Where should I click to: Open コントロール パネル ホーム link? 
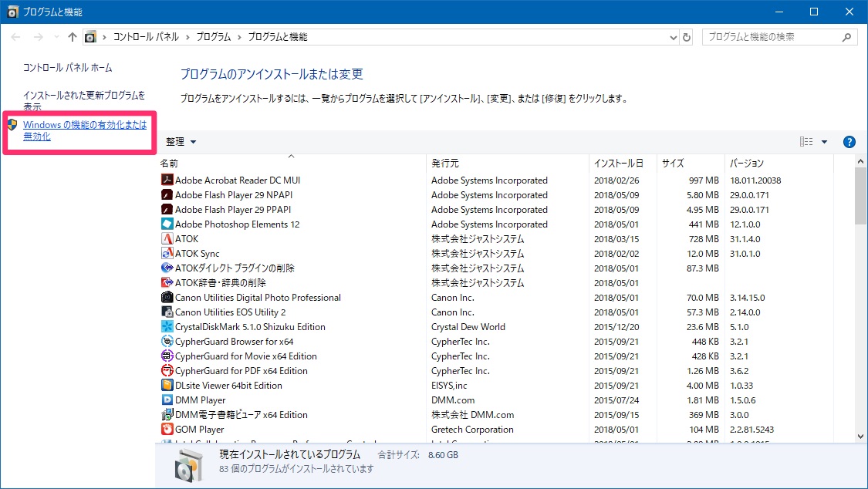(x=68, y=67)
